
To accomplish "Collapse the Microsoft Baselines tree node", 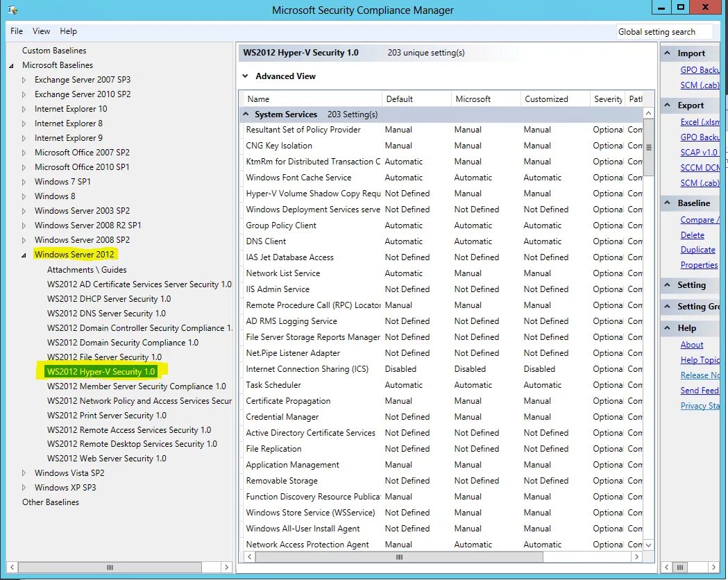I will (11, 66).
